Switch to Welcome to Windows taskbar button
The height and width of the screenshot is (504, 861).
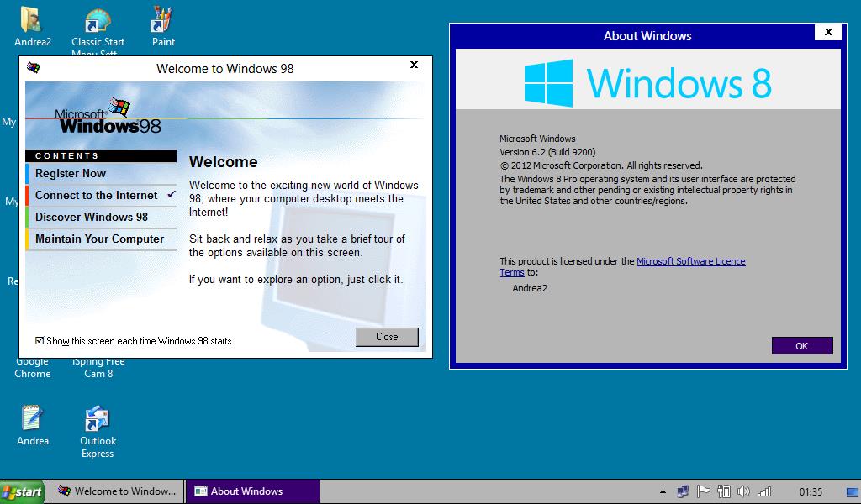pos(117,491)
